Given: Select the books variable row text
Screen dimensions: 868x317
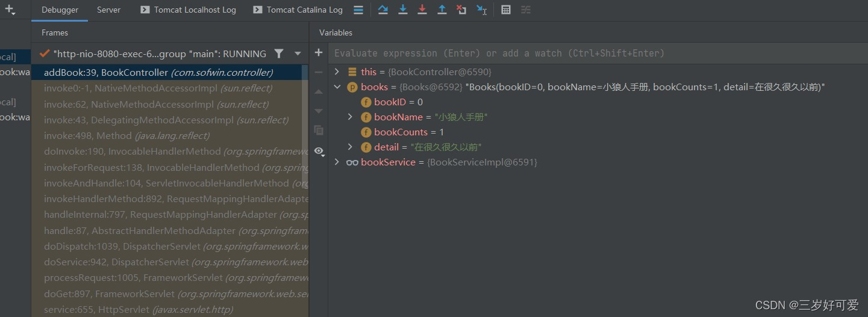Looking at the screenshot, I should (593, 87).
